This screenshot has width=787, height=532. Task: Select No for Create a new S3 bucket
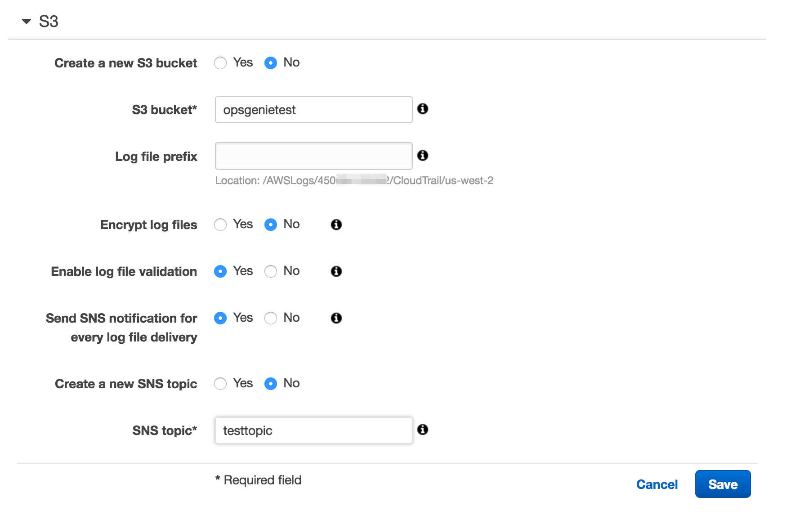pyautogui.click(x=271, y=63)
